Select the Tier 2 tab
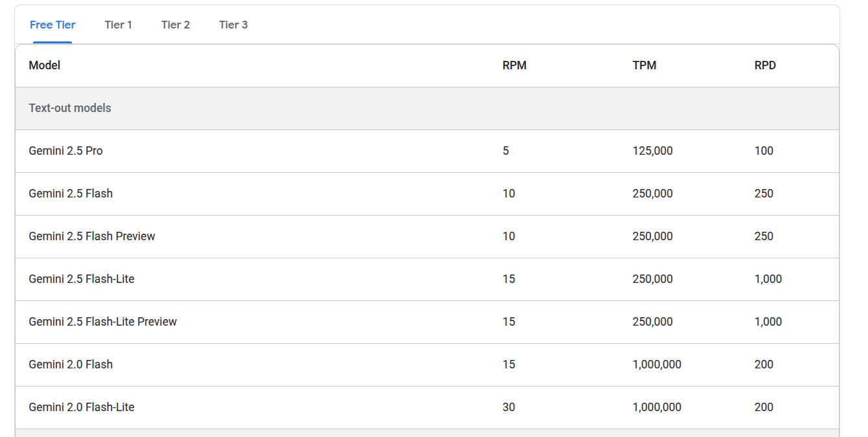Screen dimensions: 868x437 coord(176,25)
